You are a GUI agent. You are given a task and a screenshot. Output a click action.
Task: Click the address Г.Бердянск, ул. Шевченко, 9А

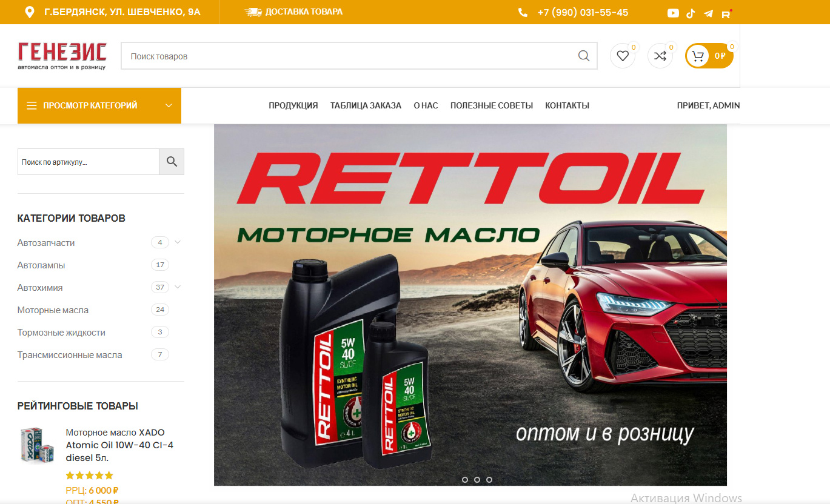pos(122,12)
